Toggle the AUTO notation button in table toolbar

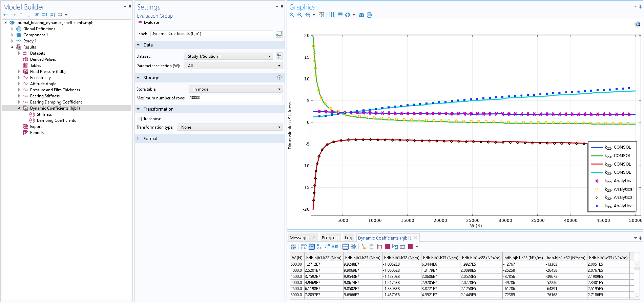(x=312, y=247)
